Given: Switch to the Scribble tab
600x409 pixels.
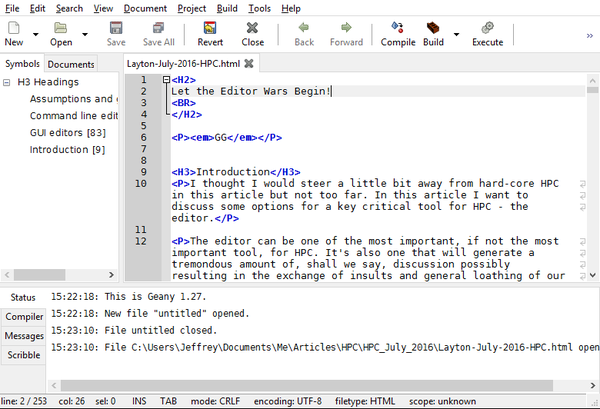Looking at the screenshot, I should pyautogui.click(x=24, y=355).
